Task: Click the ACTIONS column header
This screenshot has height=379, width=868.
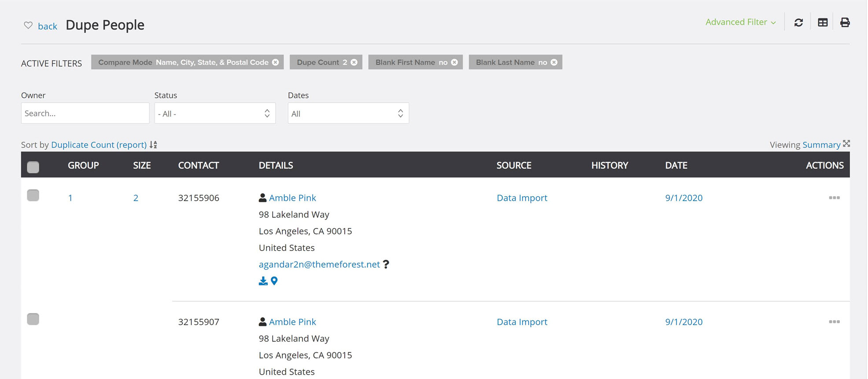Action: click(x=825, y=166)
